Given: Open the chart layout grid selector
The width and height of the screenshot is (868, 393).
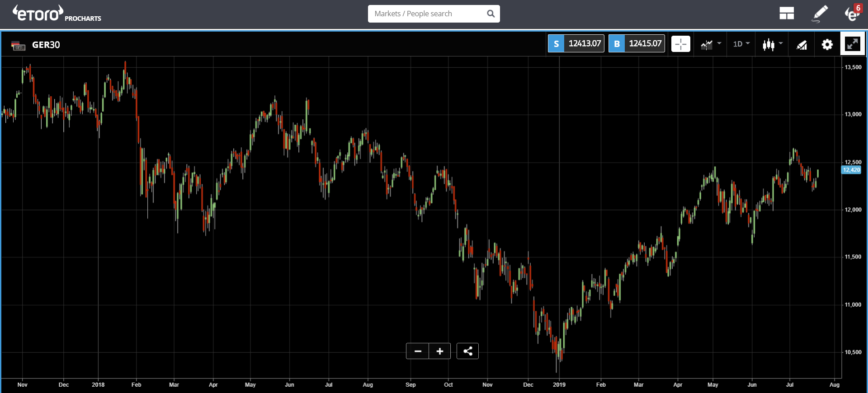Looking at the screenshot, I should click(787, 14).
